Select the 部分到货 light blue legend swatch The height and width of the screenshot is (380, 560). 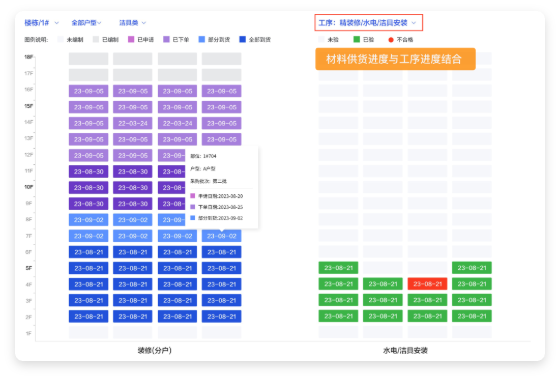pyautogui.click(x=202, y=39)
